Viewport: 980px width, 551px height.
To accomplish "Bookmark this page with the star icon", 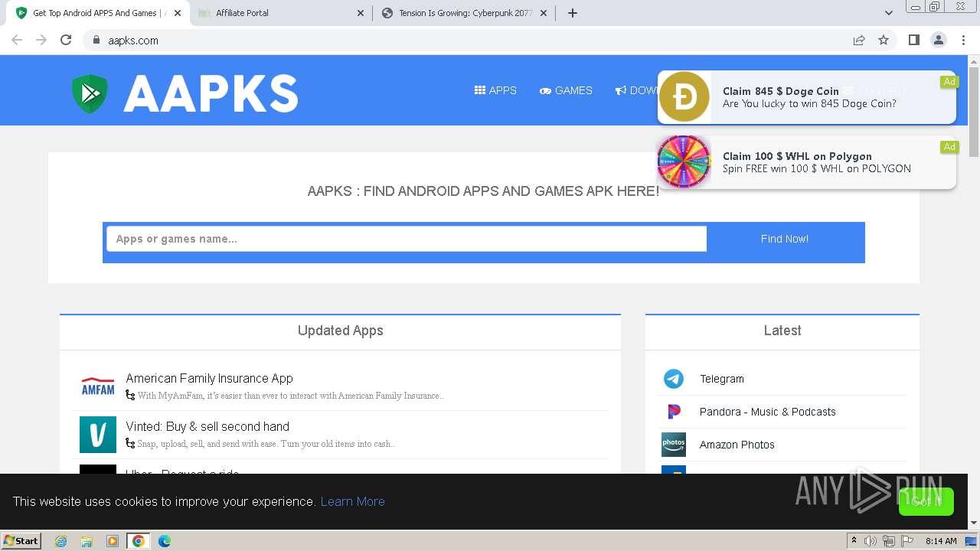I will tap(884, 40).
